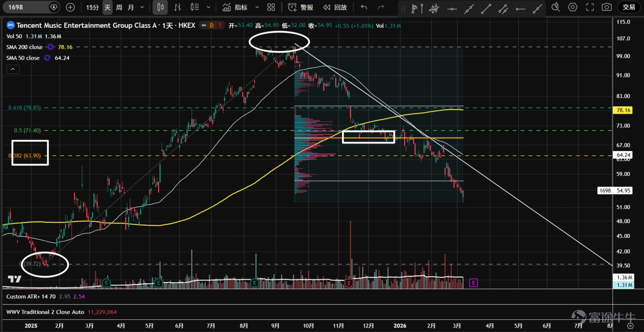
Task: Select the crossed-out candles tool in favorites
Action: click(434, 8)
